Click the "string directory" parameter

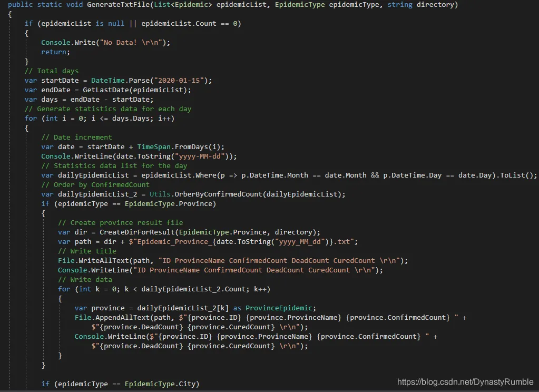420,4
